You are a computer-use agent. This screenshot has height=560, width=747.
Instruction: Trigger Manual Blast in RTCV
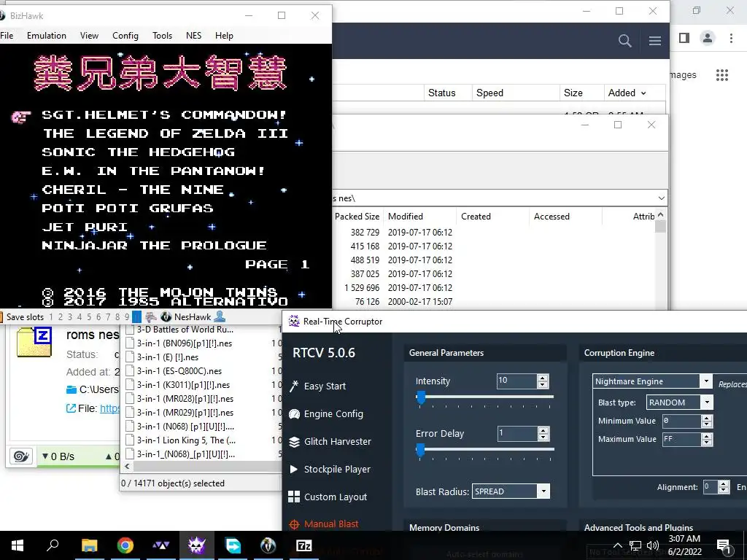click(x=324, y=524)
